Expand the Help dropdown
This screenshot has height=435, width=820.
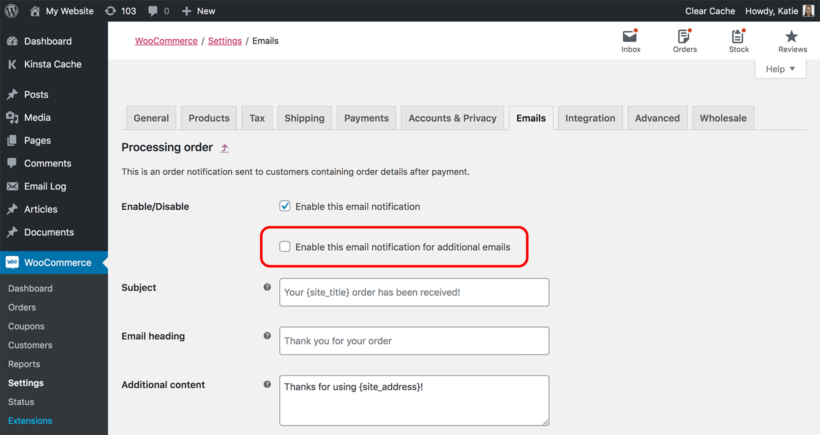point(780,69)
